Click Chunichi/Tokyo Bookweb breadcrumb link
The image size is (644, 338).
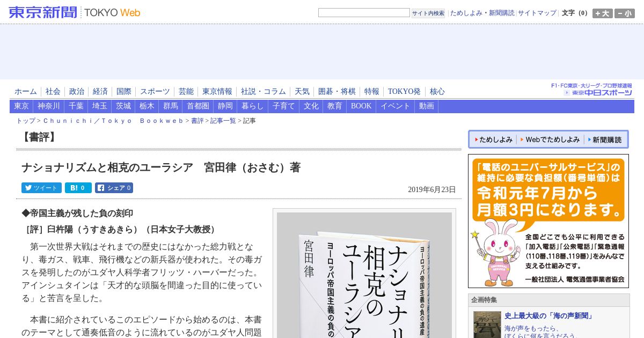pyautogui.click(x=113, y=121)
